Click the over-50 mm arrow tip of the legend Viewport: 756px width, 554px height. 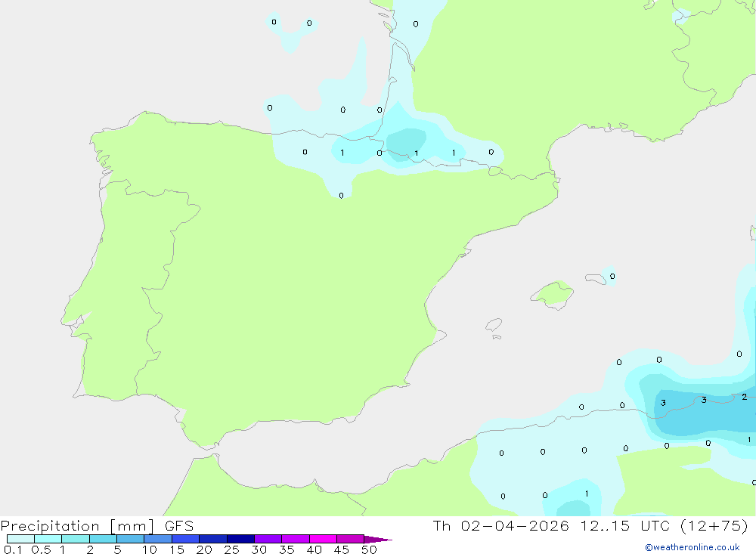378,539
